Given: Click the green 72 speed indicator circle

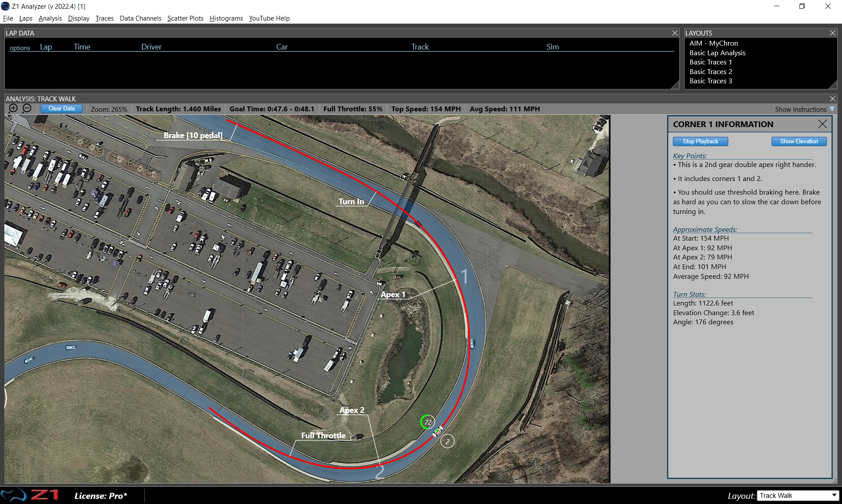Looking at the screenshot, I should 428,422.
